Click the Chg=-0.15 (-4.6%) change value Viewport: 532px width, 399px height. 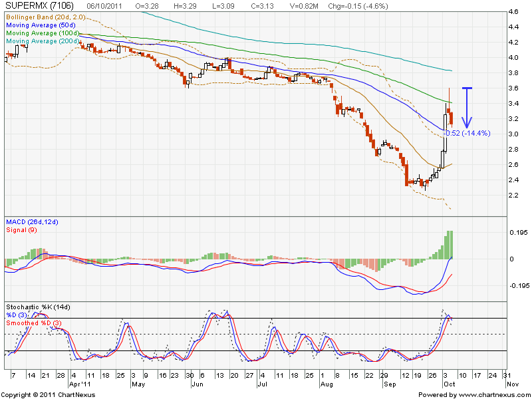coord(358,6)
